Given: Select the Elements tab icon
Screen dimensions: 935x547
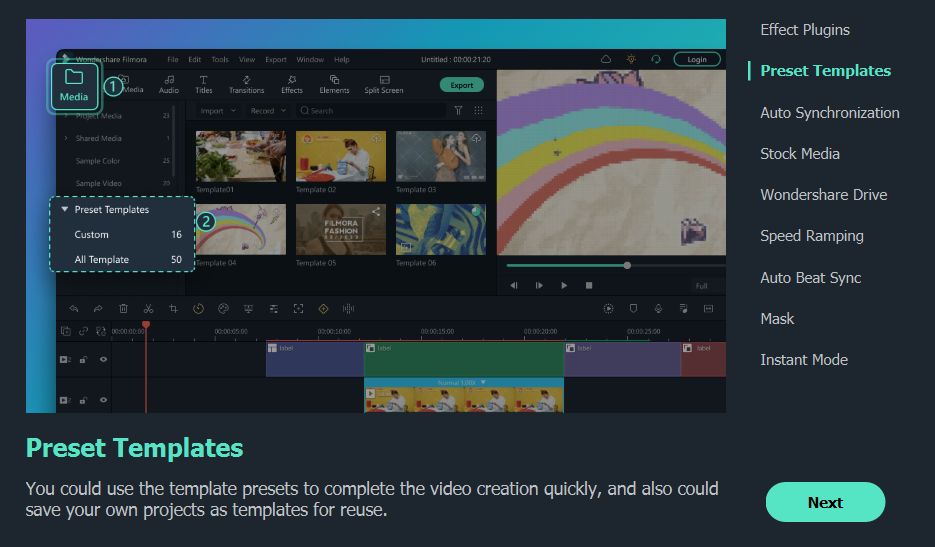Looking at the screenshot, I should point(334,85).
